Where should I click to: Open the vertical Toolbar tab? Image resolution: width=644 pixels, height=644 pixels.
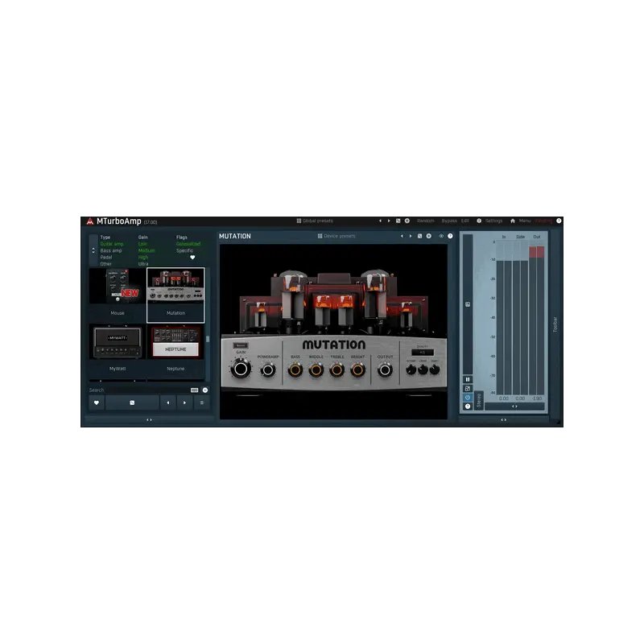[x=555, y=324]
